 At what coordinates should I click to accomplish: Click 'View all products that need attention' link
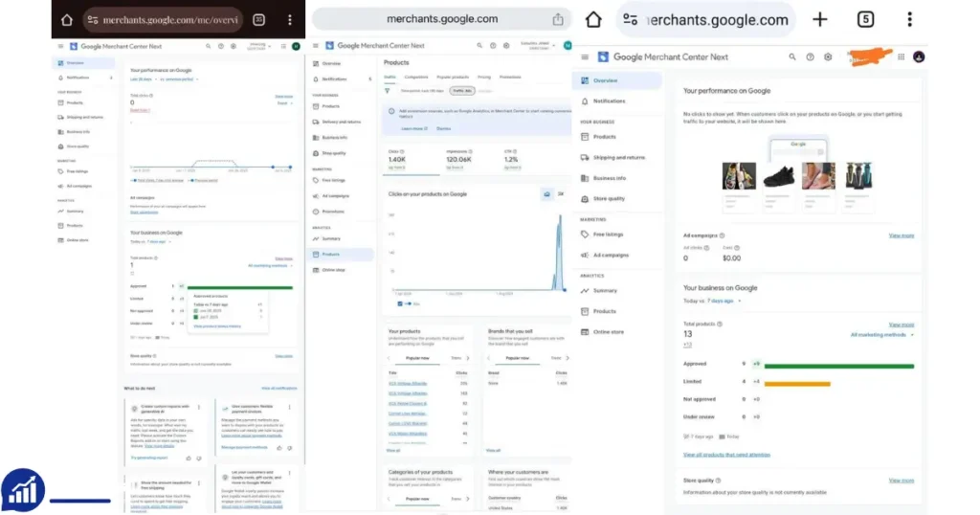(726, 455)
